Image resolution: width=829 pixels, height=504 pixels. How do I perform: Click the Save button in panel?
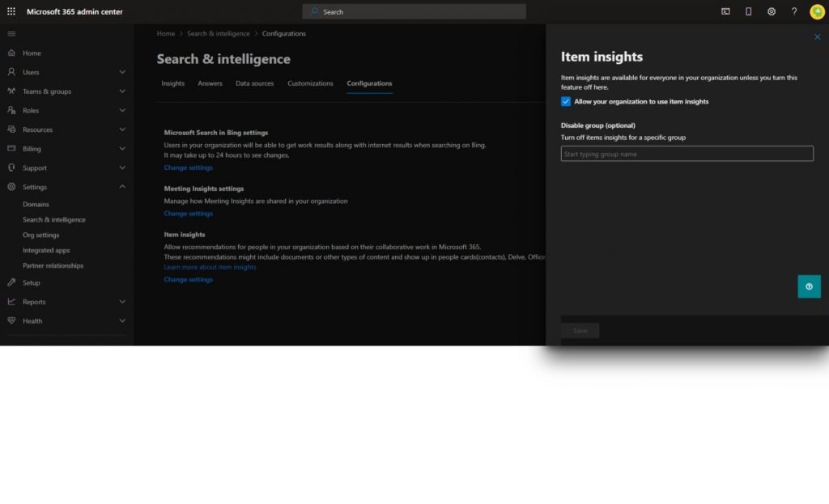click(580, 330)
